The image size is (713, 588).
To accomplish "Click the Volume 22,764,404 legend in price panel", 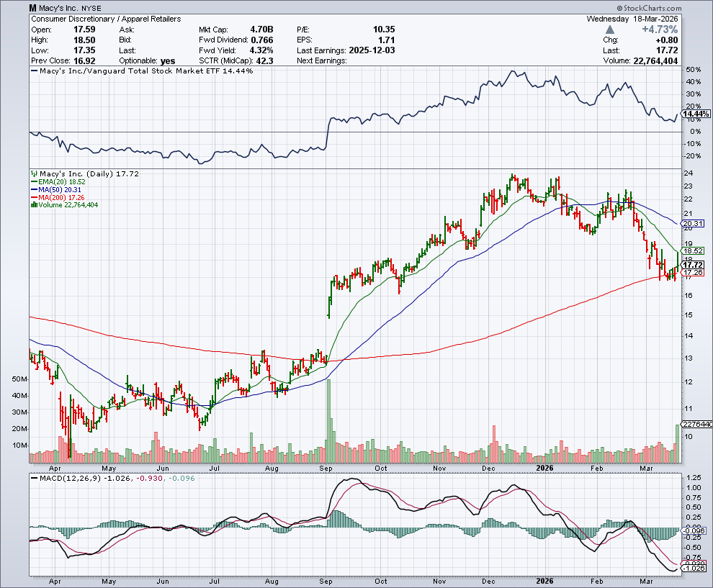I will [64, 205].
